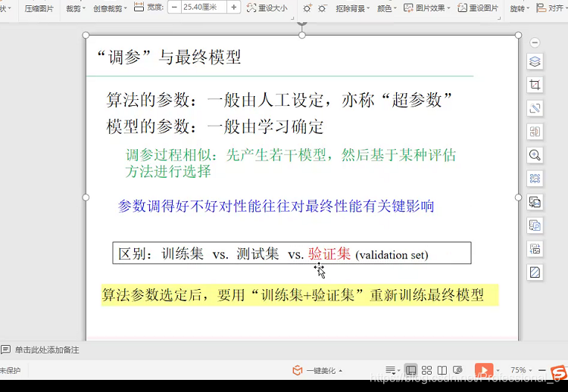Toggle the notes lines icon in status bar
Image resolution: width=568 pixels, height=392 pixels.
(392, 370)
